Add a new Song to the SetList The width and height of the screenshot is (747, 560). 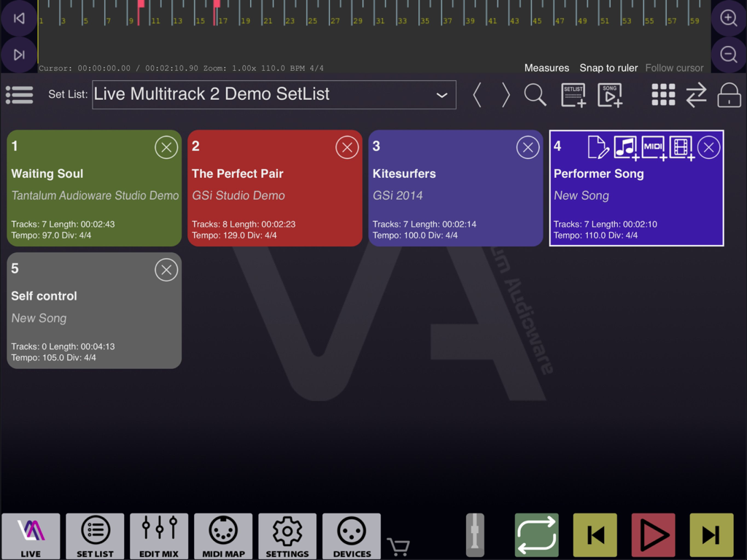click(x=610, y=95)
